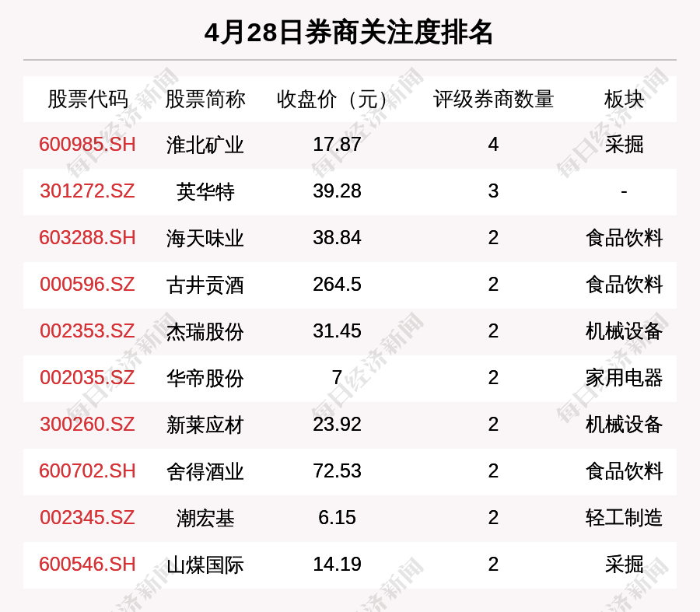
Task: Select stock name 山煤国际
Action: (205, 565)
